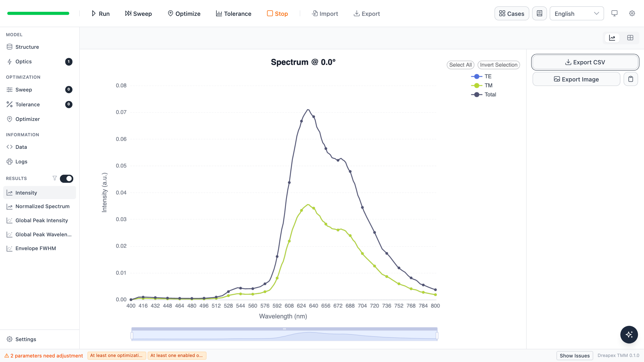This screenshot has height=362, width=644.
Task: Open the AI assistant sparkle button
Action: (x=629, y=335)
